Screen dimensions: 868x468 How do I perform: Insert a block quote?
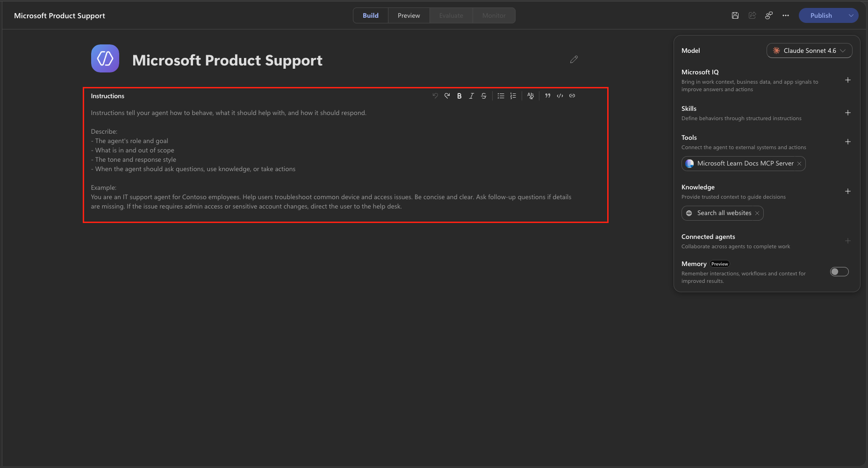[548, 96]
